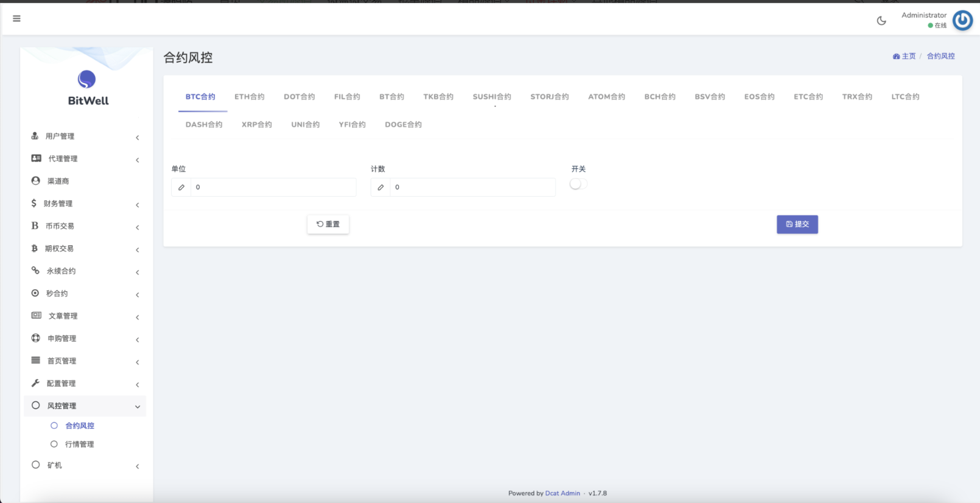Expand the 矿机 sidebar section arrow
980x503 pixels.
(x=138, y=466)
